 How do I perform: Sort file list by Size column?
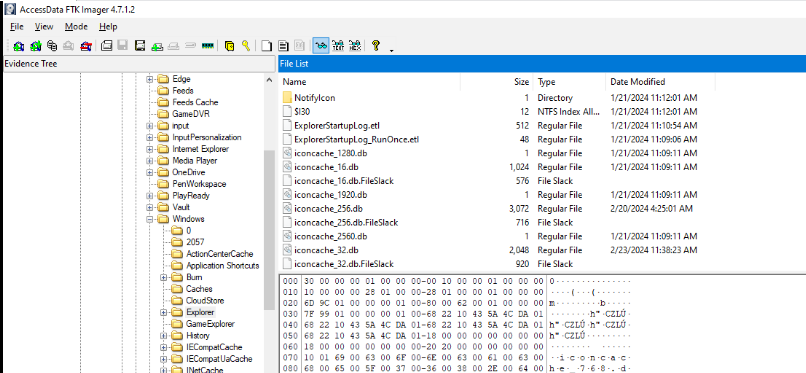click(x=497, y=82)
